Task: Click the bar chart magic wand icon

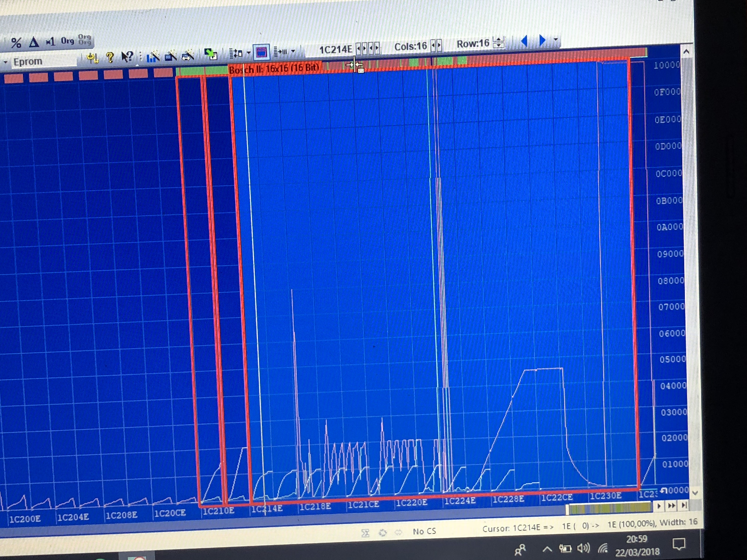Action: [153, 56]
